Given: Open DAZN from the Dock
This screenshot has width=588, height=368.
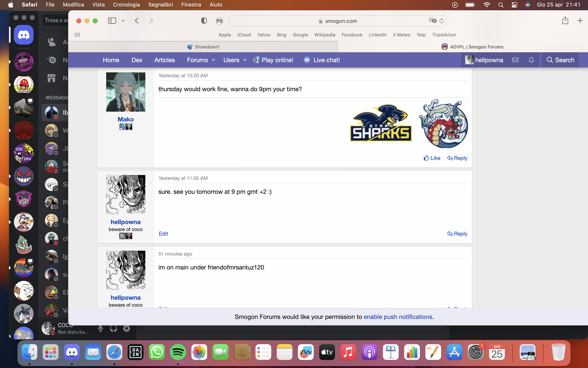Looking at the screenshot, I should point(136,352).
